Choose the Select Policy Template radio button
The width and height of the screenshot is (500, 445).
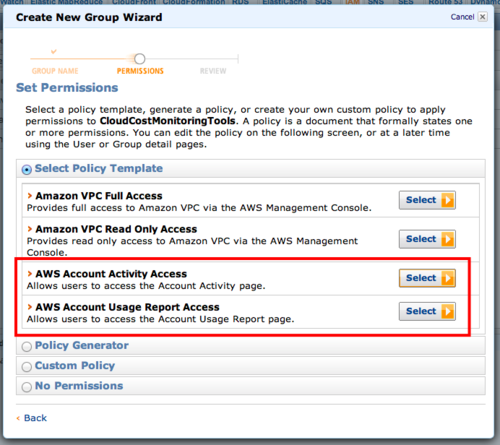[x=27, y=170]
